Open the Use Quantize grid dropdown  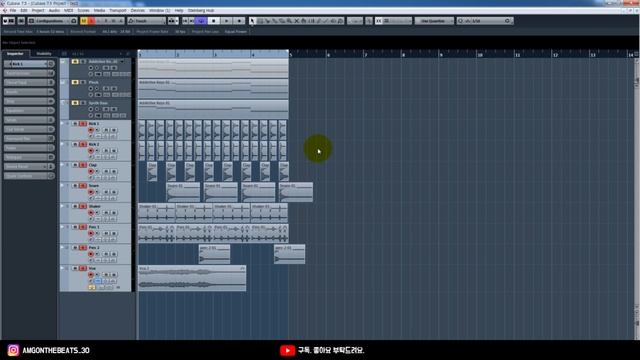click(x=434, y=21)
